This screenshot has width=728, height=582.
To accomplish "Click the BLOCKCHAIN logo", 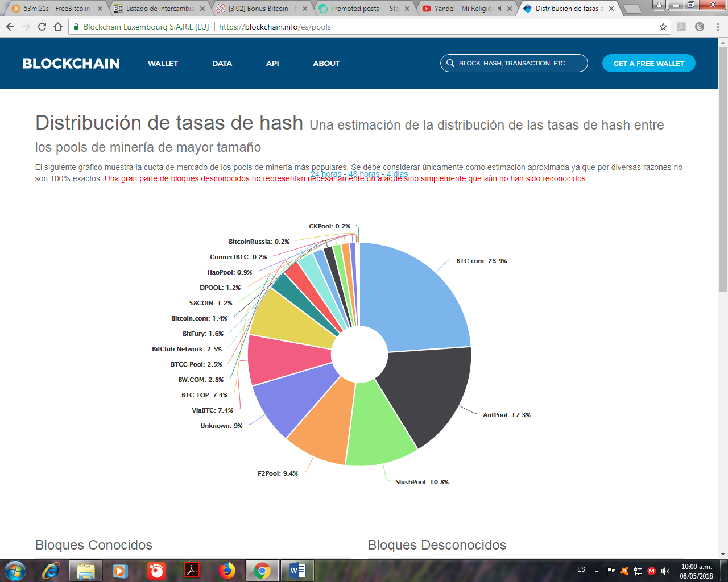I will pos(71,63).
